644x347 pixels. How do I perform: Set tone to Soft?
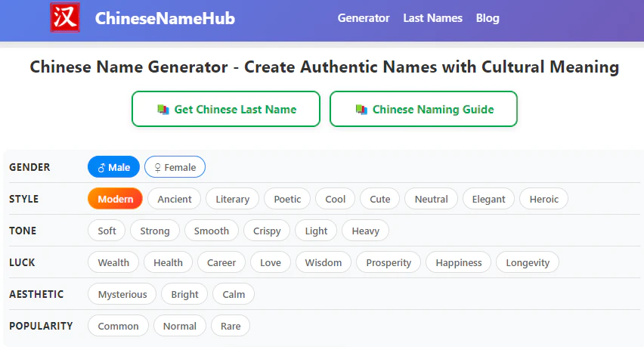(x=107, y=231)
